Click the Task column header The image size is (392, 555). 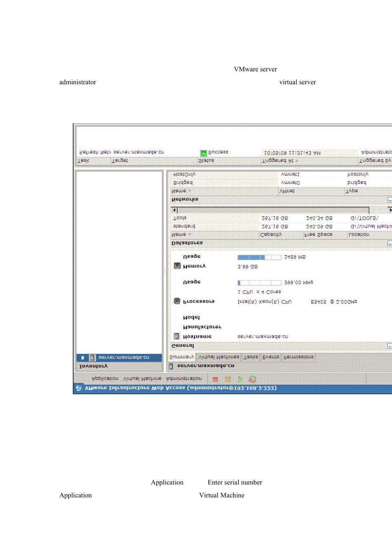[x=93, y=161]
